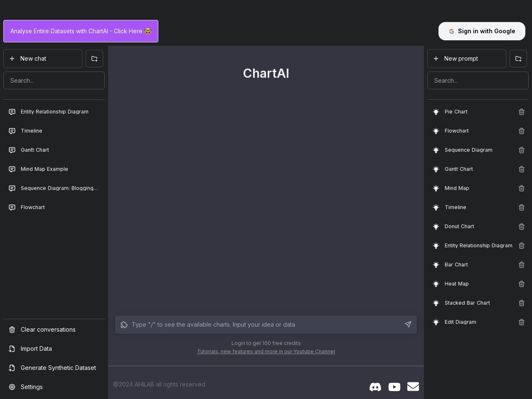The width and height of the screenshot is (532, 399).
Task: Create a new prompt folder
Action: pos(518,59)
